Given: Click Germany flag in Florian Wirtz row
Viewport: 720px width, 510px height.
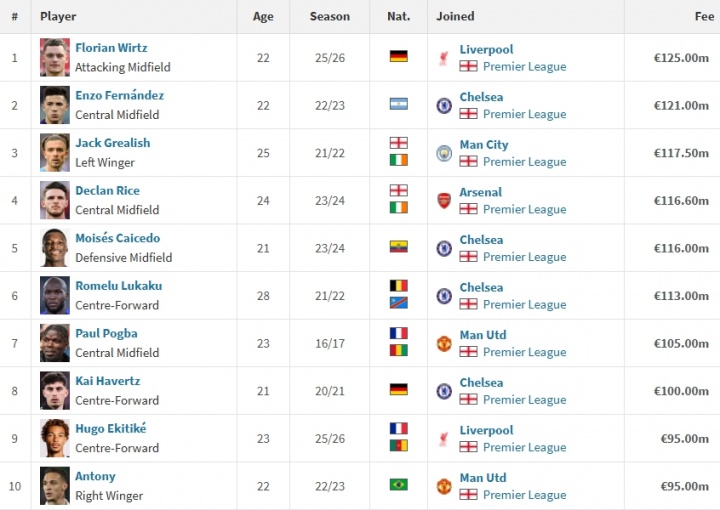Looking at the screenshot, I should (398, 57).
